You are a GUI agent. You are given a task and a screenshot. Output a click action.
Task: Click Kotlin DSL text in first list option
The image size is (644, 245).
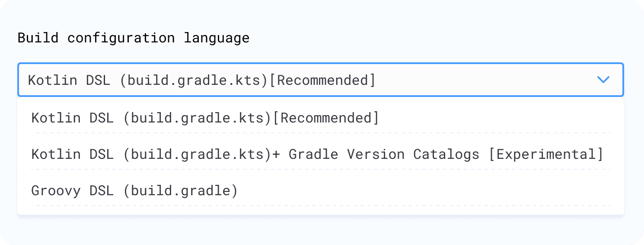pyautogui.click(x=72, y=118)
